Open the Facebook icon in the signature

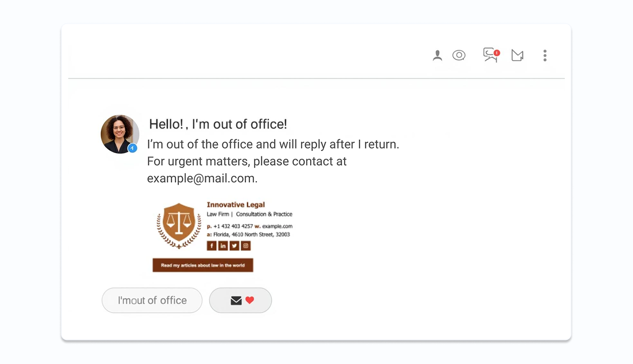(x=212, y=245)
